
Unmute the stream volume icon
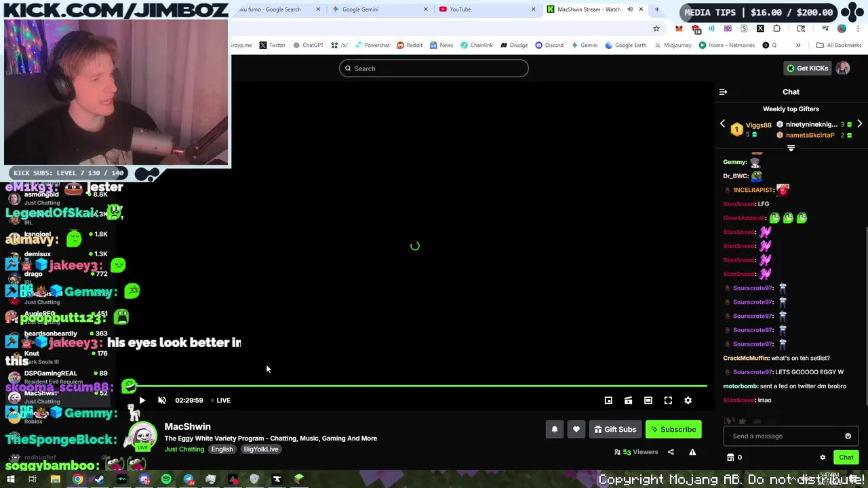pos(162,400)
